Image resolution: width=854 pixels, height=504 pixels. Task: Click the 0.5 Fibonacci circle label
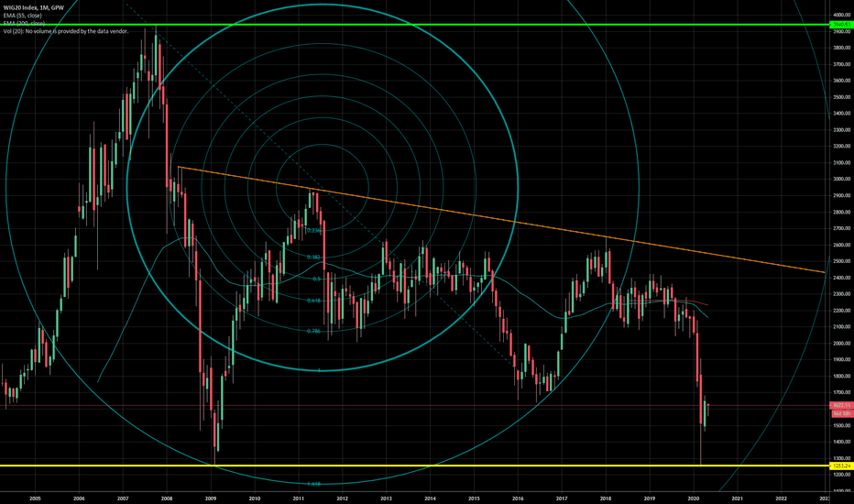click(x=316, y=279)
